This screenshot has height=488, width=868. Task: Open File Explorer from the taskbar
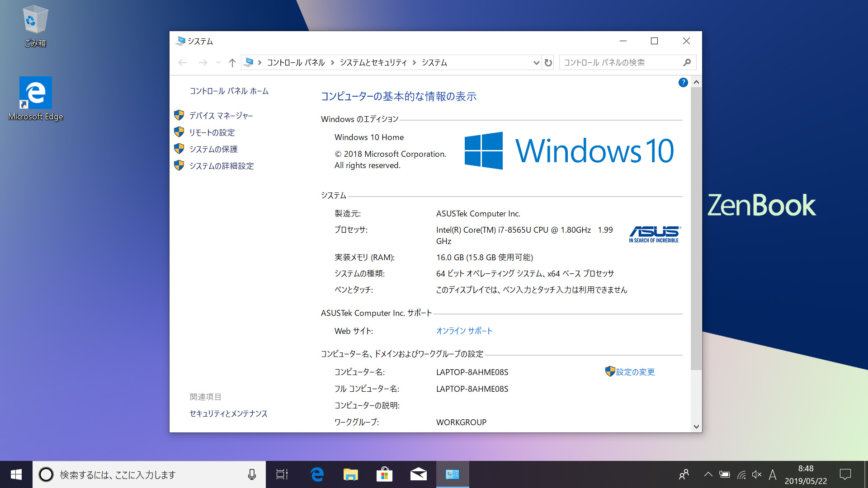coord(350,474)
